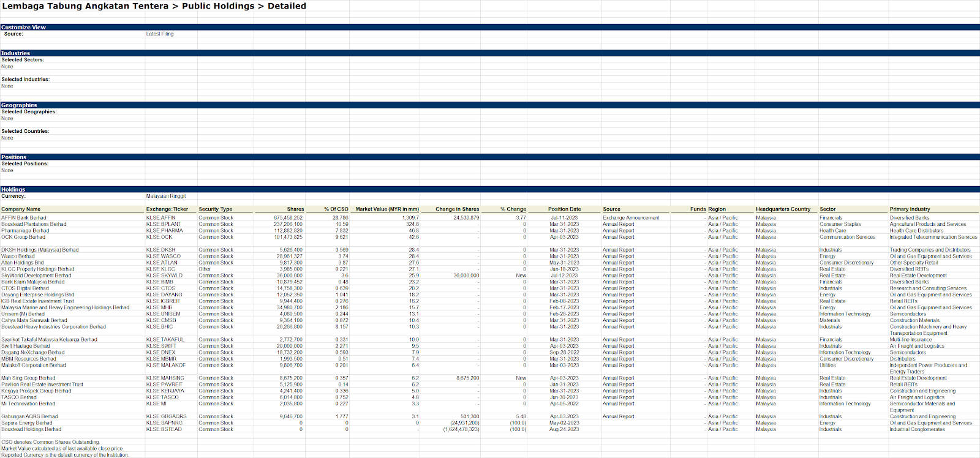
Task: Select the Geographies section header
Action: [490, 105]
